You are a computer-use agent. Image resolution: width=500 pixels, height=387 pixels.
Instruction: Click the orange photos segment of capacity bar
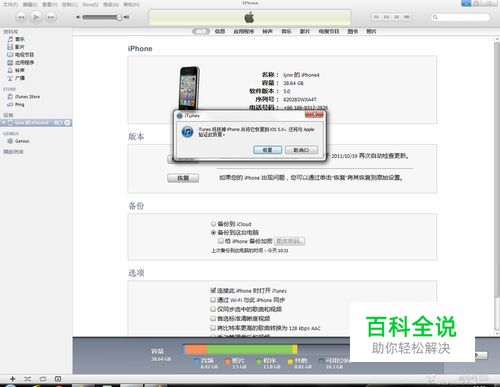click(x=196, y=349)
